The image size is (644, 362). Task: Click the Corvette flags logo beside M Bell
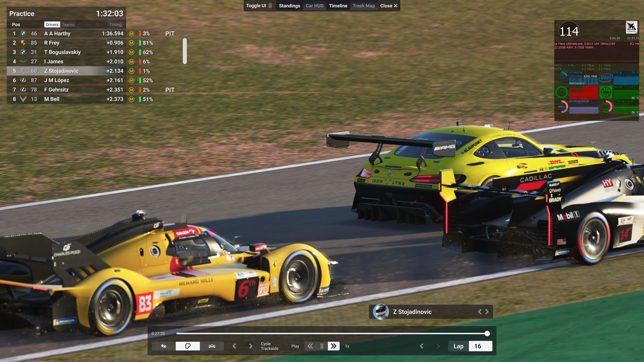click(23, 99)
